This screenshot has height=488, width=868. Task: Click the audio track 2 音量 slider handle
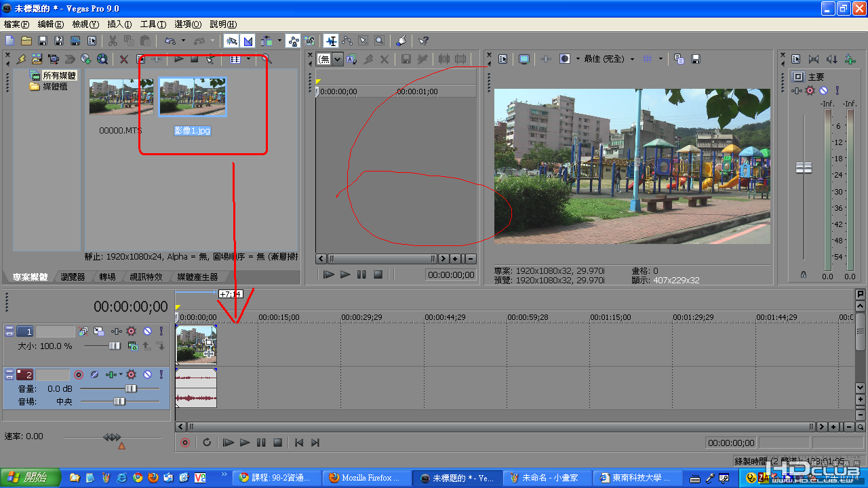tap(131, 388)
